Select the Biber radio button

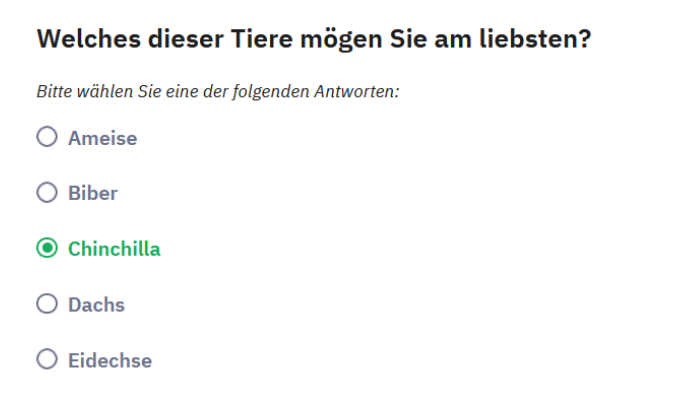[47, 193]
